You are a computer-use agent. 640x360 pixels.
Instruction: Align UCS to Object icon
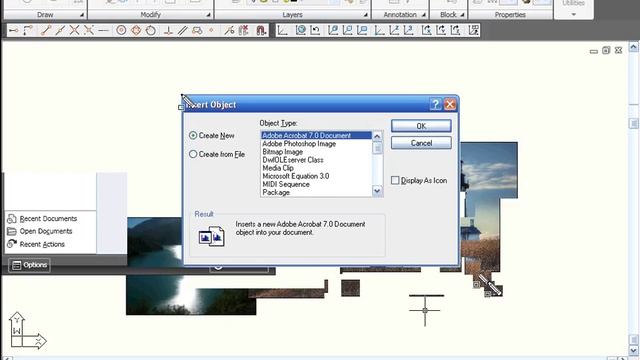click(348, 30)
